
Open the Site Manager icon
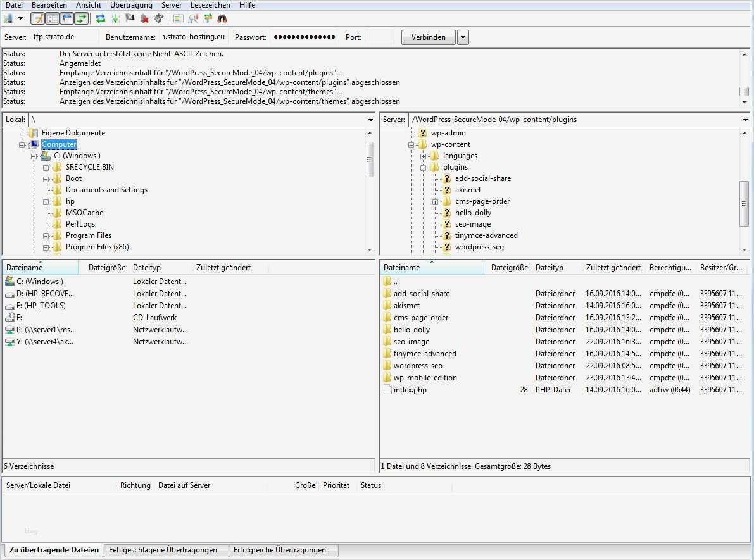tap(8, 18)
